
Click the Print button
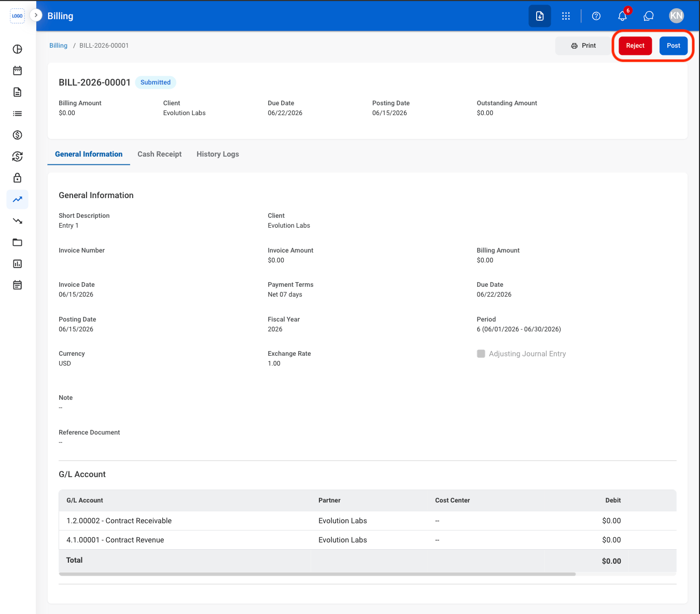pyautogui.click(x=583, y=46)
